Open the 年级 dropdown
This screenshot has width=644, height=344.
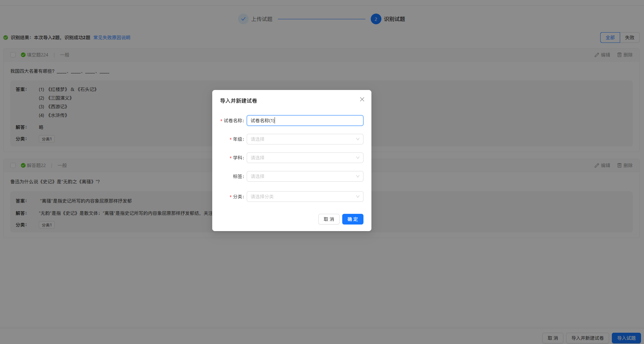tap(305, 139)
